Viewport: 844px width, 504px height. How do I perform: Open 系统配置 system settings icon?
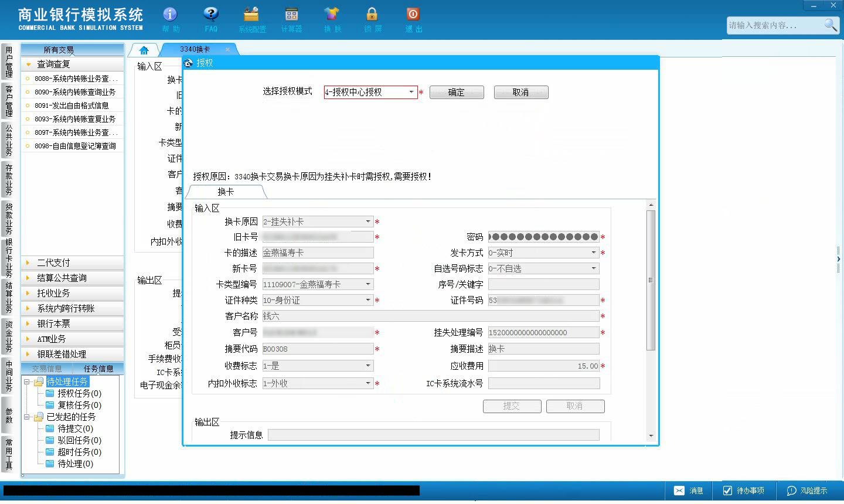tap(252, 19)
